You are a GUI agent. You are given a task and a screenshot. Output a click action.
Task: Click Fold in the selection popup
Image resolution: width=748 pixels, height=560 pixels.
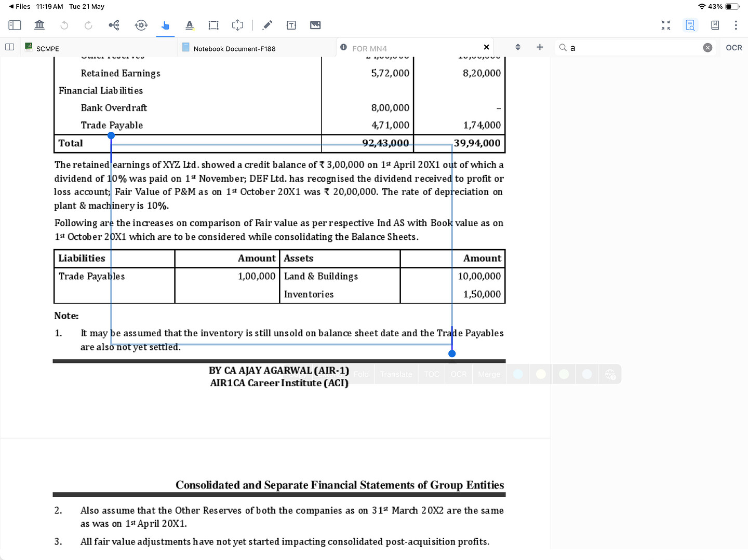[x=362, y=374]
